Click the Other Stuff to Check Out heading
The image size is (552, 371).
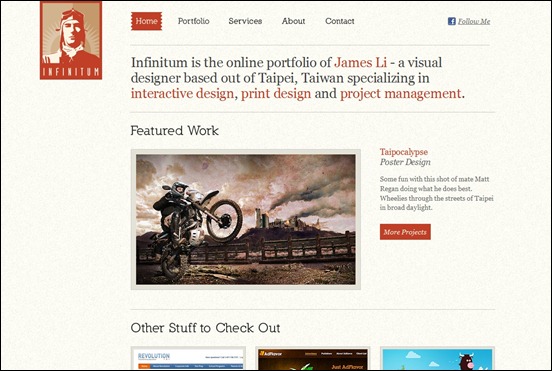[205, 328]
